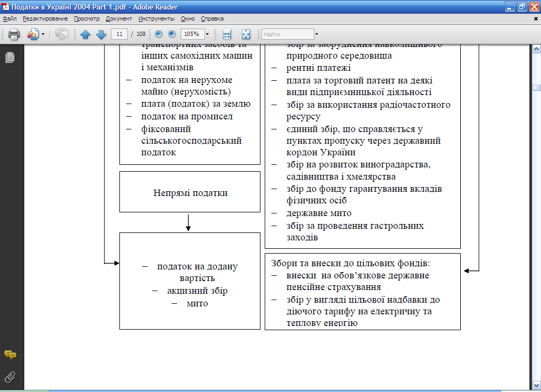
Task: Click the text 'акцизний збір'
Action: 198,291
